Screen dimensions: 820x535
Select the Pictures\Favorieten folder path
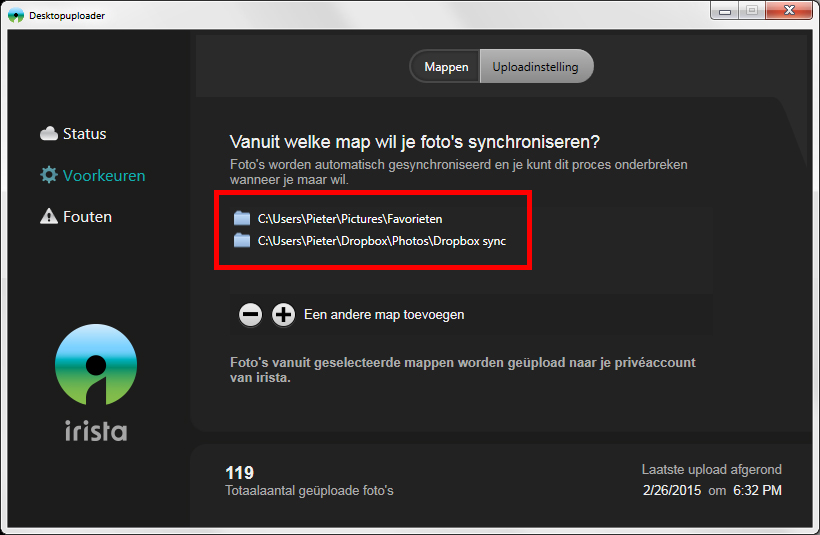click(x=350, y=219)
